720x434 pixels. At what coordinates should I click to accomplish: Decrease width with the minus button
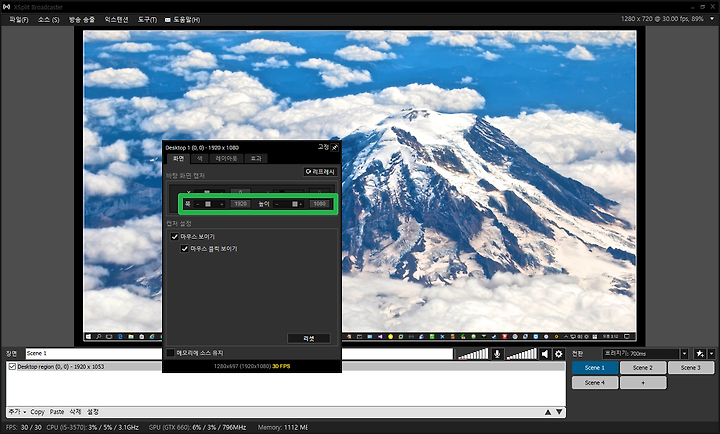[198, 204]
